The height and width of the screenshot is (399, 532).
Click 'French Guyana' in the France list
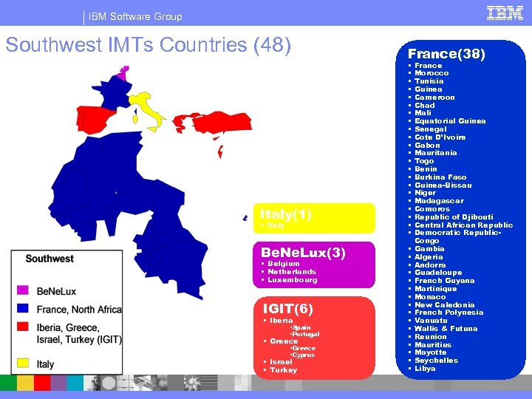pos(445,281)
